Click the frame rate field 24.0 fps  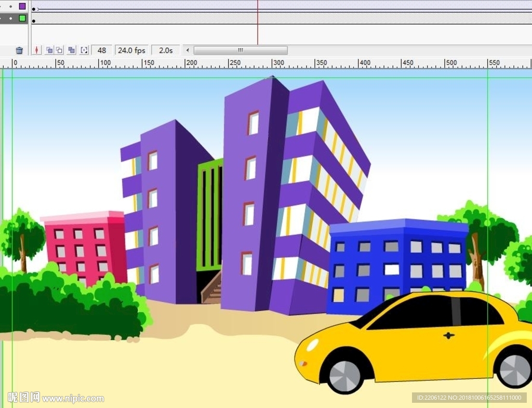point(131,50)
